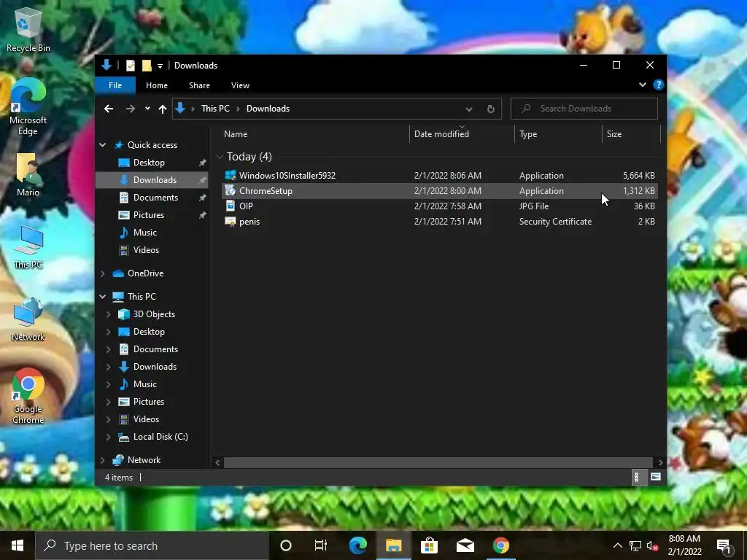
Task: Open Customize Quick Access Toolbar dropdown
Action: point(160,66)
